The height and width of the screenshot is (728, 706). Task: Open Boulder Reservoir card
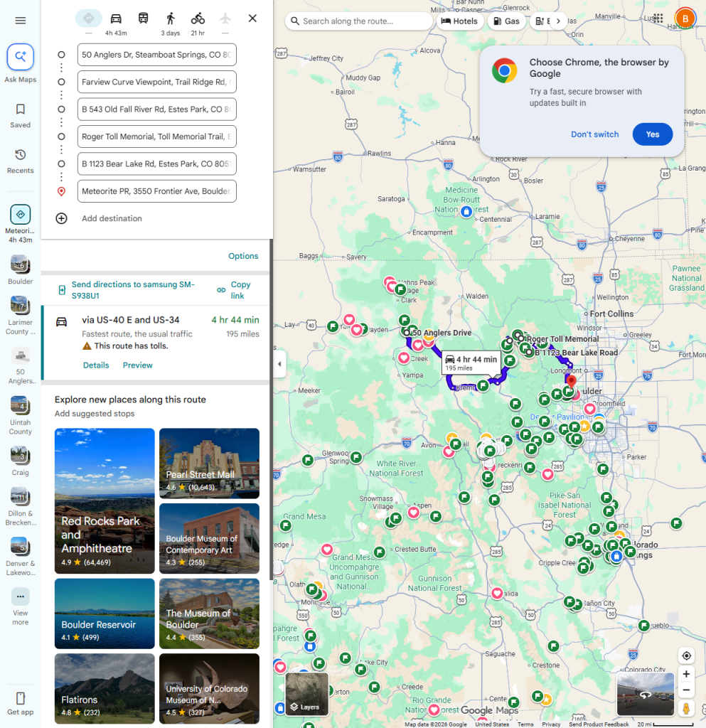click(105, 614)
